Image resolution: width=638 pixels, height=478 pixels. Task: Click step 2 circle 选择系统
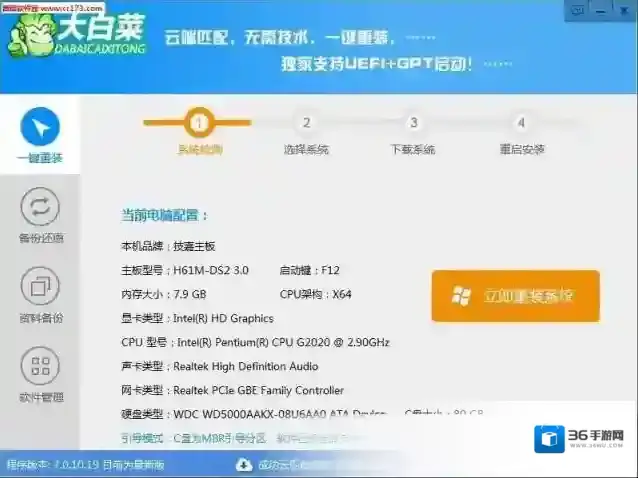click(306, 122)
